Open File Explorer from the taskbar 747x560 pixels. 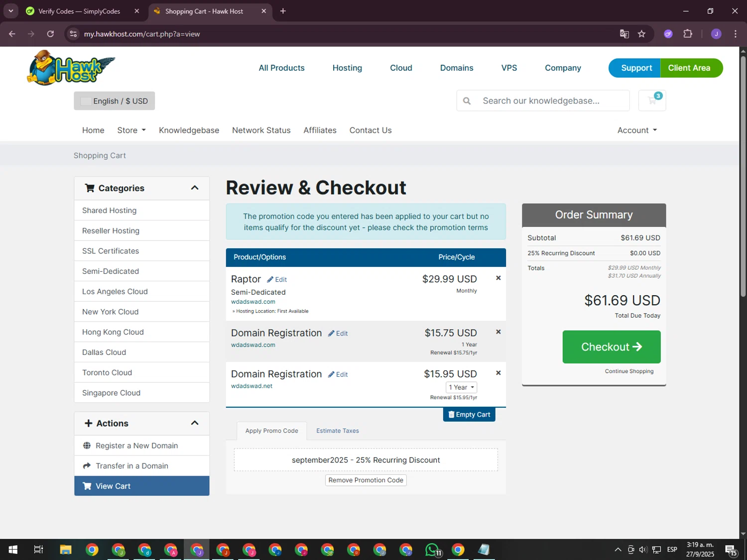tap(66, 550)
